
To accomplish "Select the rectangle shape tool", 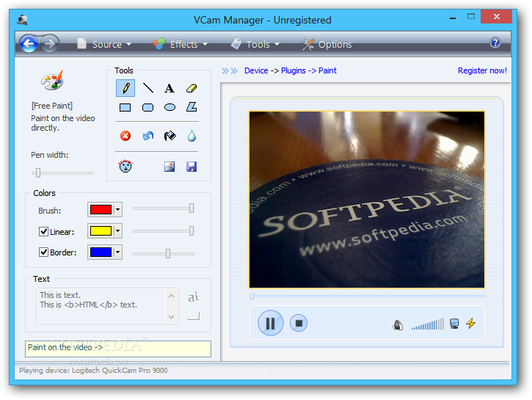I will pos(125,108).
